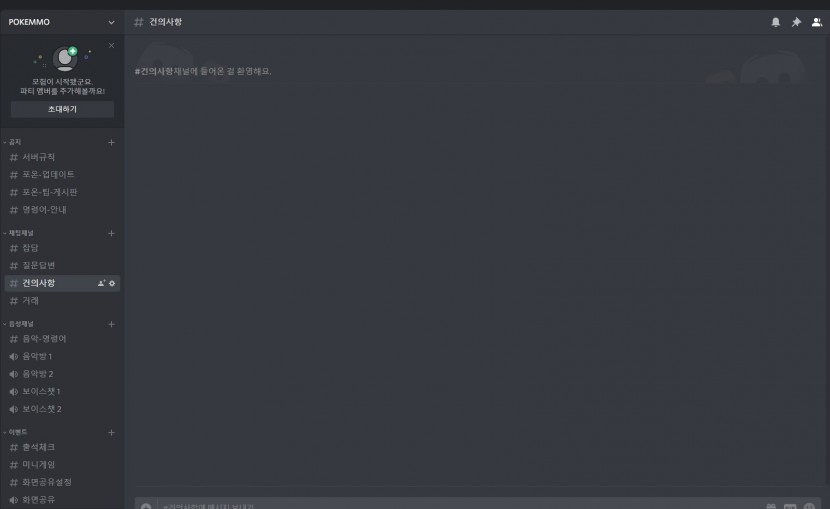Collapse the 공지 category

[x=13, y=142]
